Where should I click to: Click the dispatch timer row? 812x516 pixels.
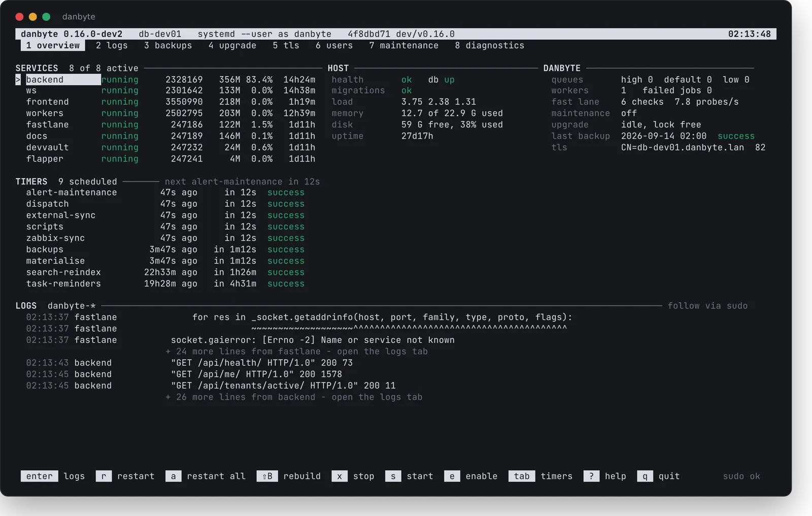click(x=165, y=204)
